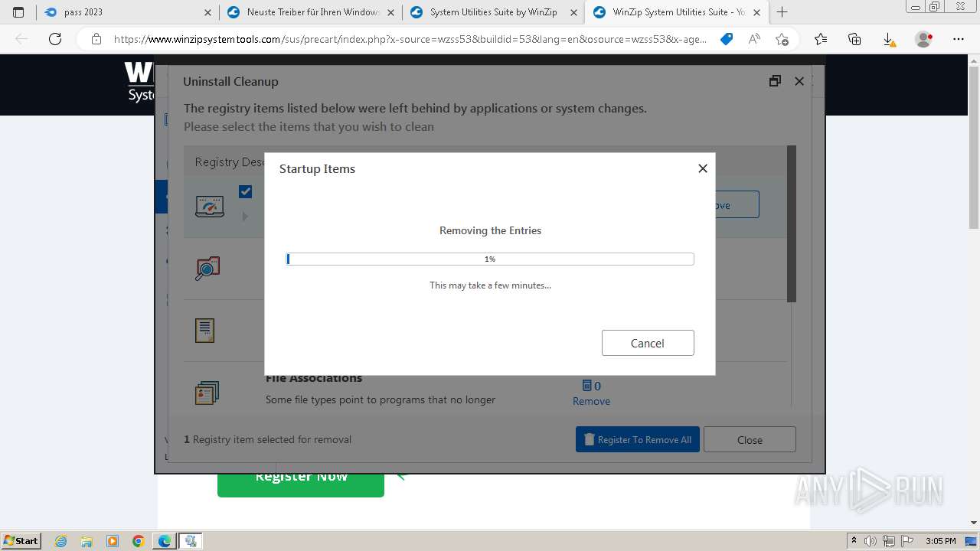
Task: Cancel the Startup Items removal
Action: (x=648, y=343)
